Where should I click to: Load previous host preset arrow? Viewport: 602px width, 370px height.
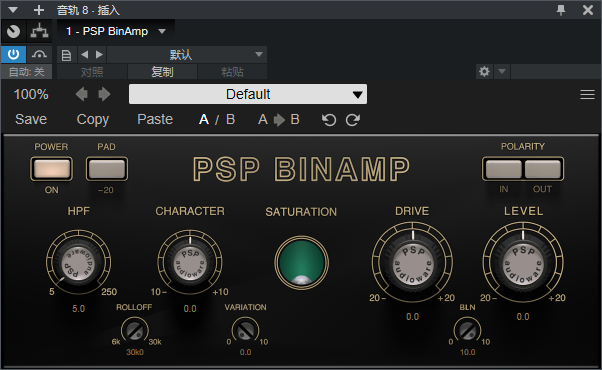85,55
